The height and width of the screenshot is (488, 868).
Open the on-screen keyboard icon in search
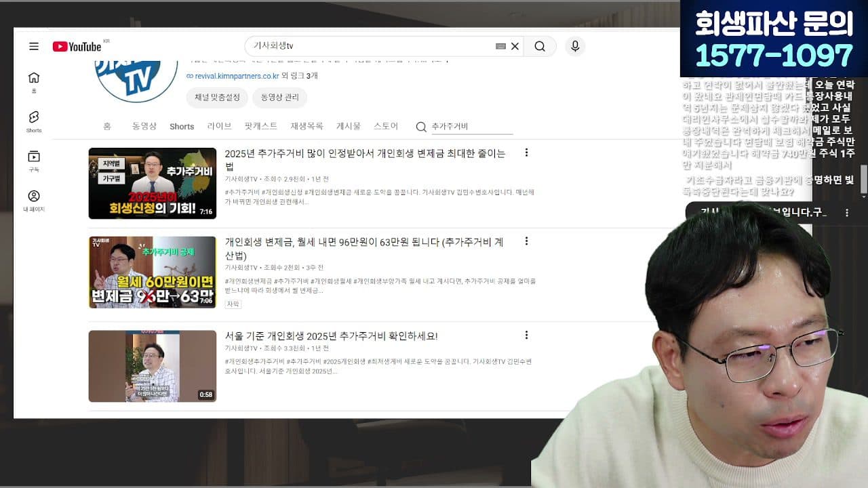pyautogui.click(x=500, y=46)
